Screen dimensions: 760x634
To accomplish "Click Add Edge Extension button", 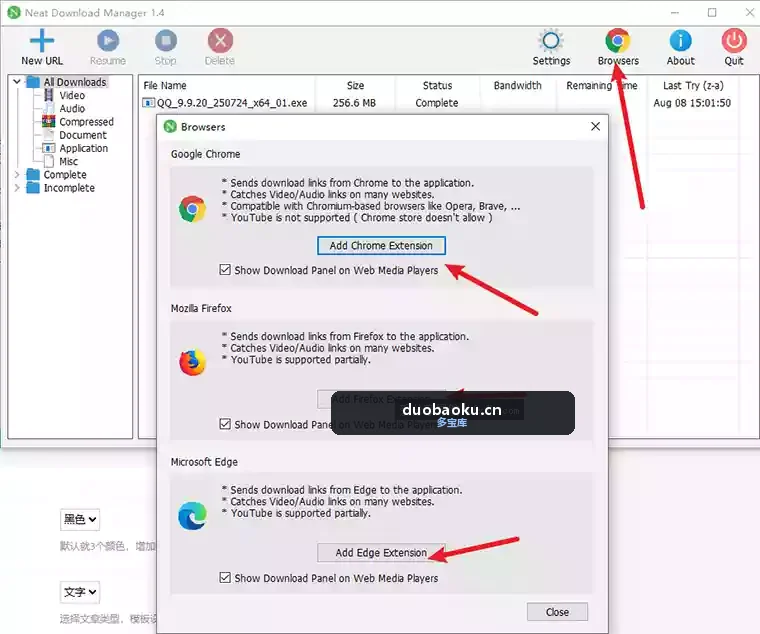I will (x=381, y=553).
